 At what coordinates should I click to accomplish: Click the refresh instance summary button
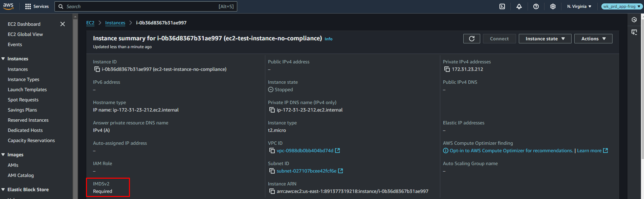[x=472, y=39]
